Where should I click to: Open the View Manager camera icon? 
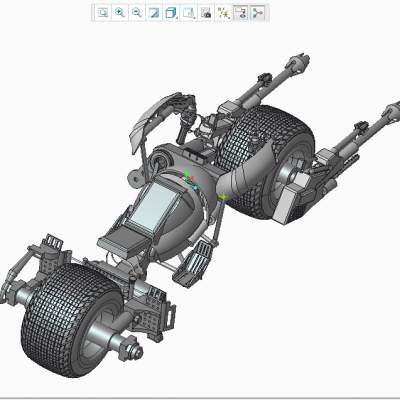pos(206,13)
